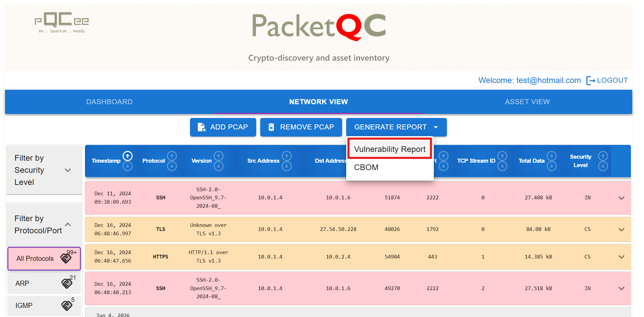Image resolution: width=644 pixels, height=317 pixels.
Task: Open the Generate Report dropdown
Action: pos(396,127)
